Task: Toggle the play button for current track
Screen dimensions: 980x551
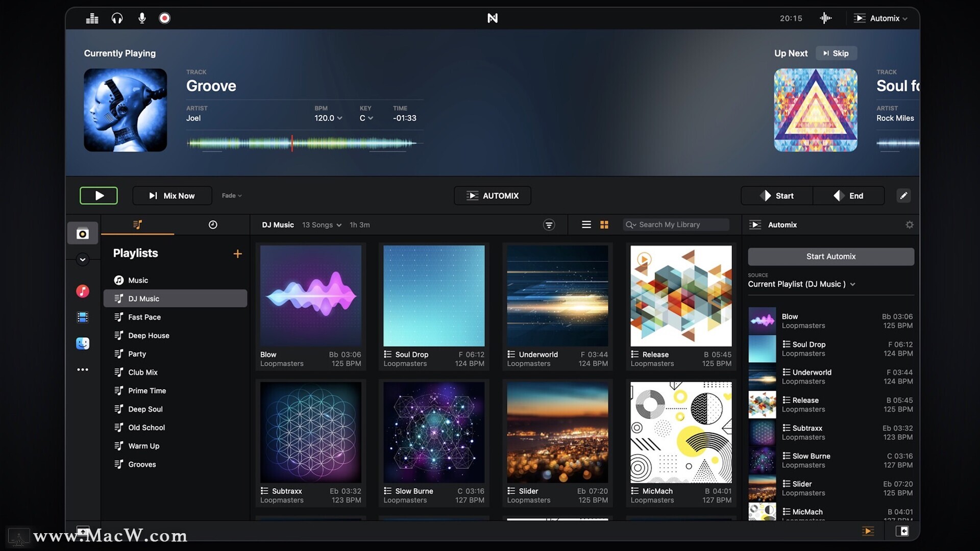Action: (99, 195)
